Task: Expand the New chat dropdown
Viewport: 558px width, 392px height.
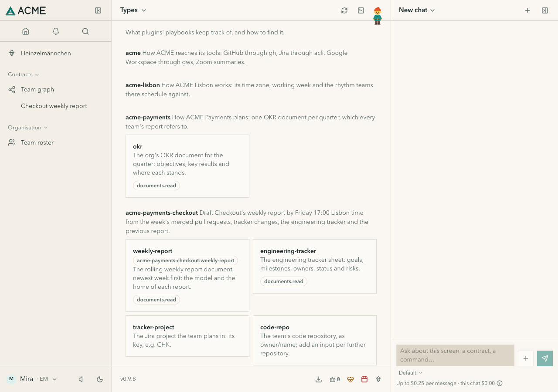Action: pos(417,10)
